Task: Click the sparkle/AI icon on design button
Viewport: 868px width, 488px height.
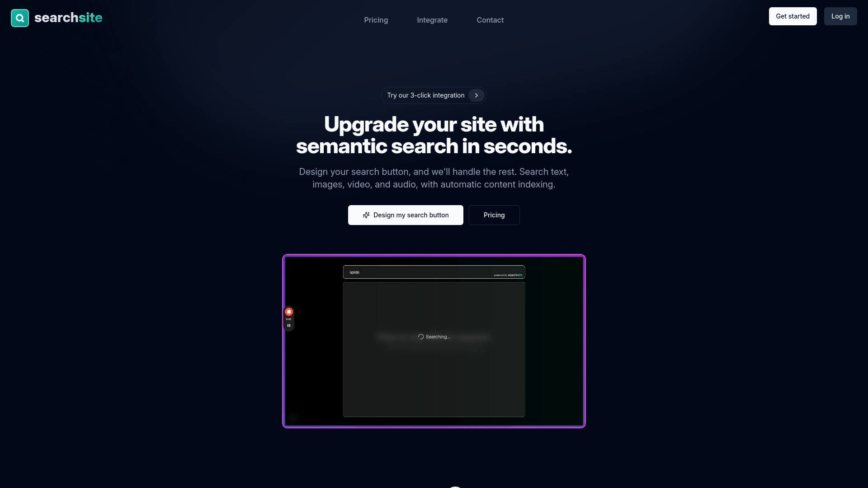Action: coord(366,215)
